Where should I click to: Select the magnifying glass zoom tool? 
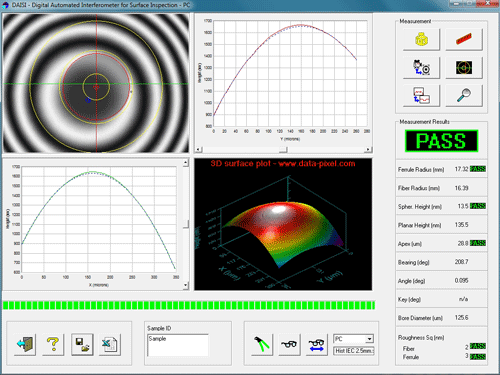click(x=464, y=96)
